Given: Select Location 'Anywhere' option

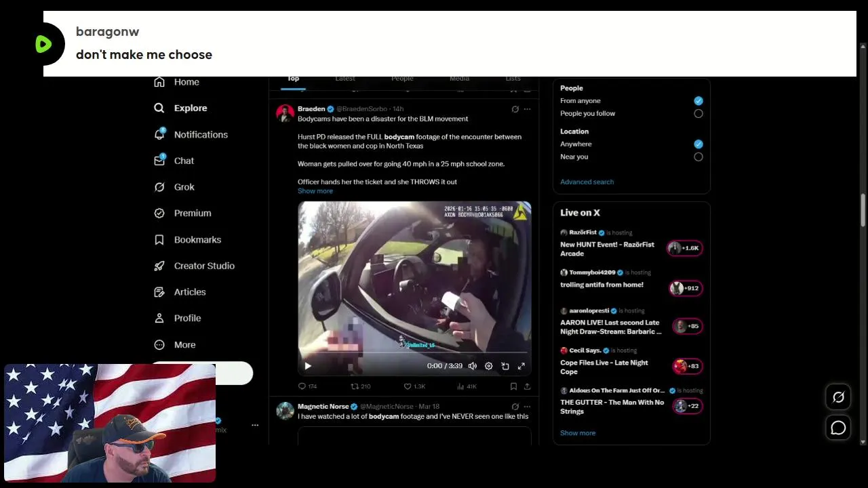Looking at the screenshot, I should coord(698,144).
